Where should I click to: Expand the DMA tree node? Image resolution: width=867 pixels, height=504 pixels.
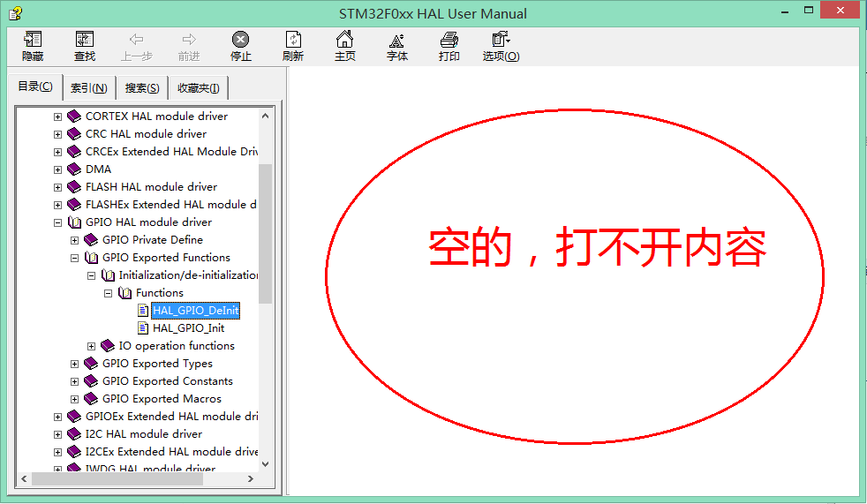point(57,169)
